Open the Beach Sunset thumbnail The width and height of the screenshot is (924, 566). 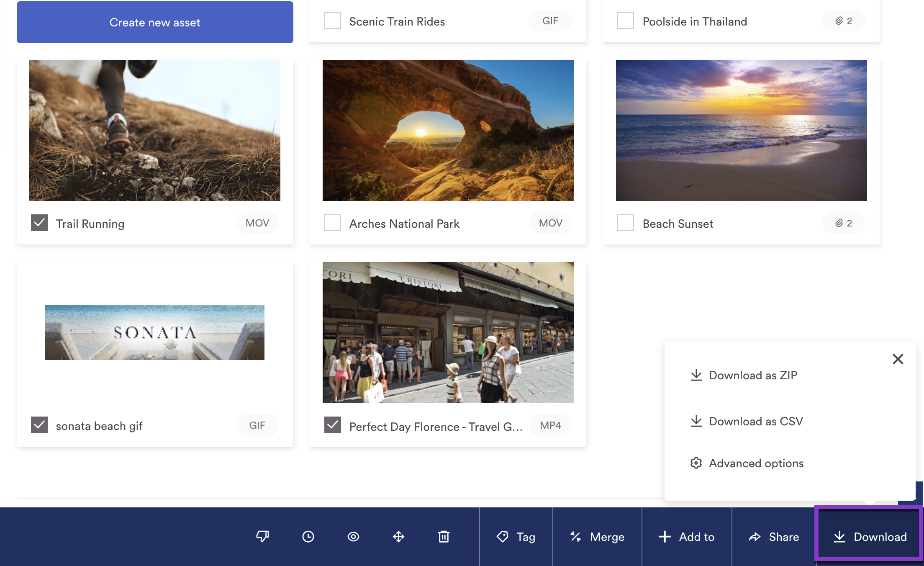click(742, 130)
